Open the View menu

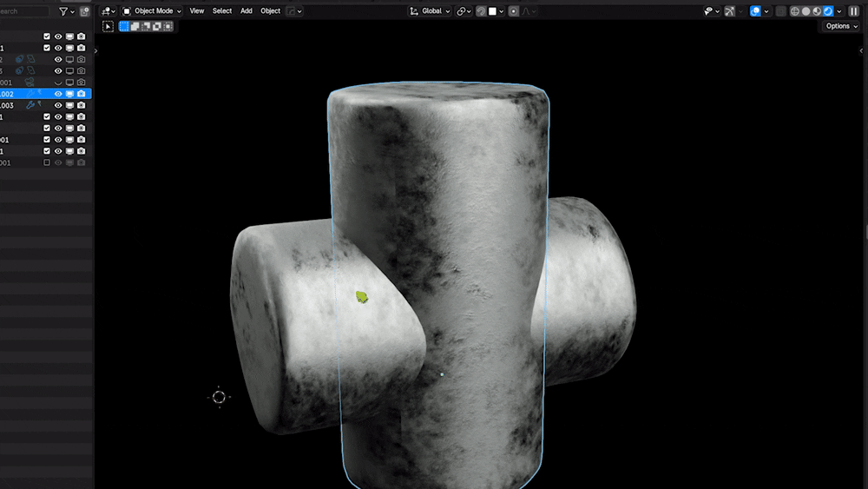tap(196, 11)
